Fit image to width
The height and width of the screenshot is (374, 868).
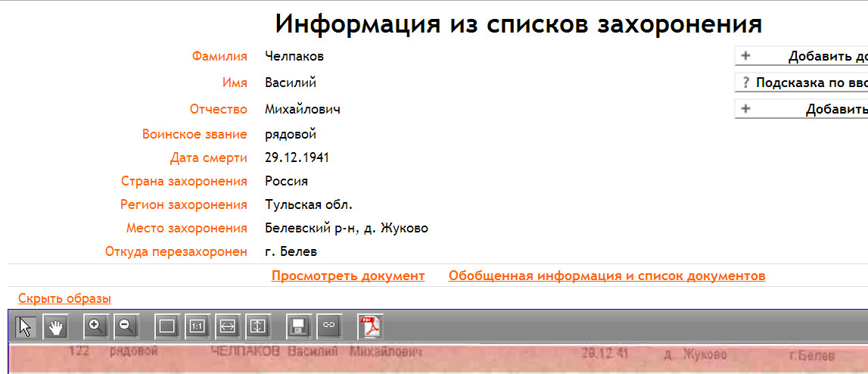(x=227, y=326)
